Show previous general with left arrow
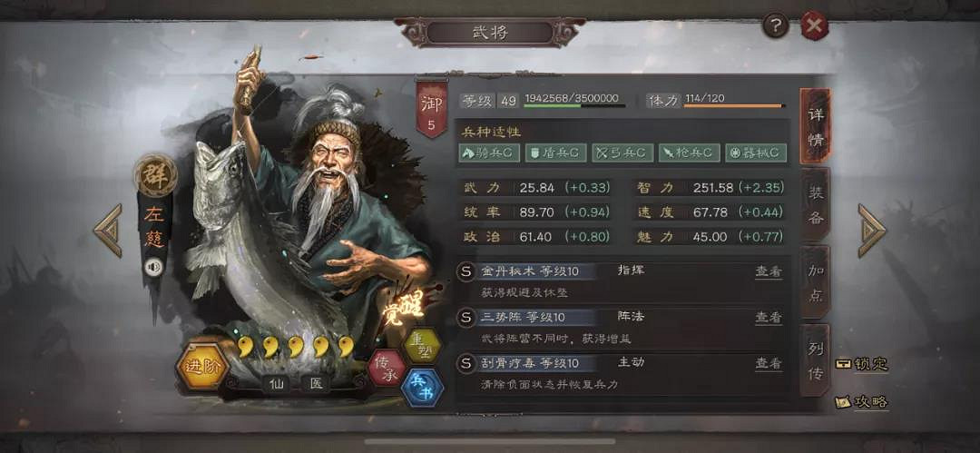 108,231
